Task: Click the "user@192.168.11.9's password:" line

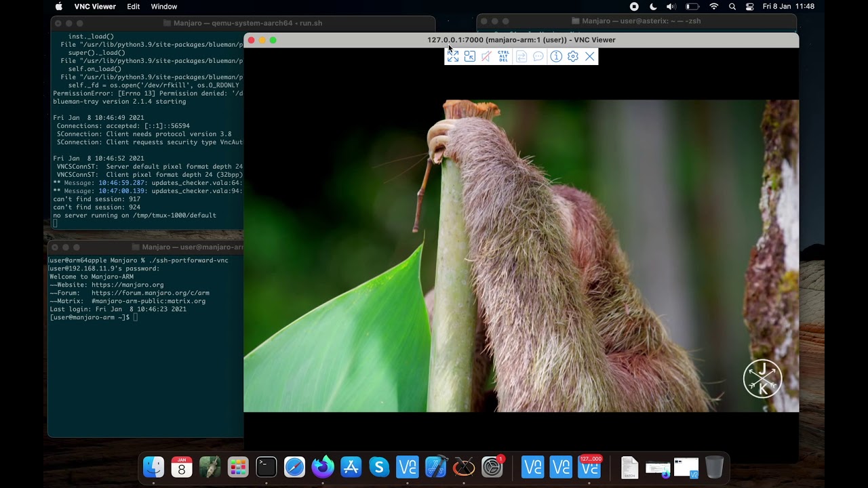Action: point(104,268)
